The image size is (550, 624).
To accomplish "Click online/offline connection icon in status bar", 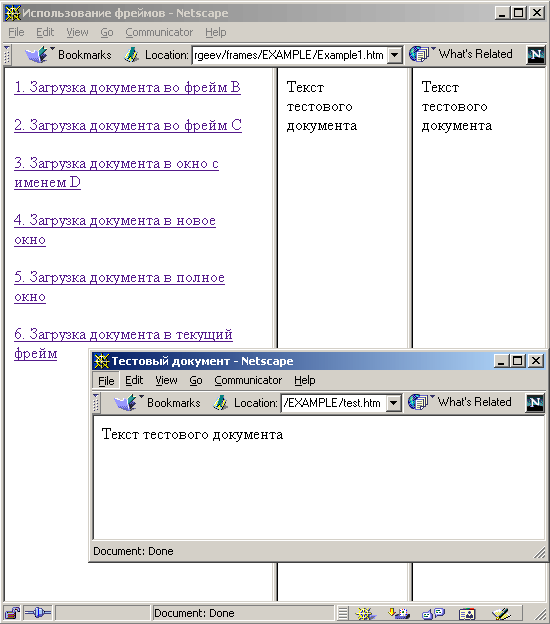I will (x=38, y=613).
